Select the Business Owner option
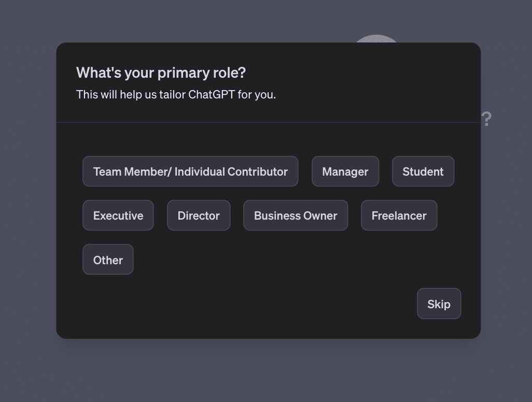 point(296,216)
